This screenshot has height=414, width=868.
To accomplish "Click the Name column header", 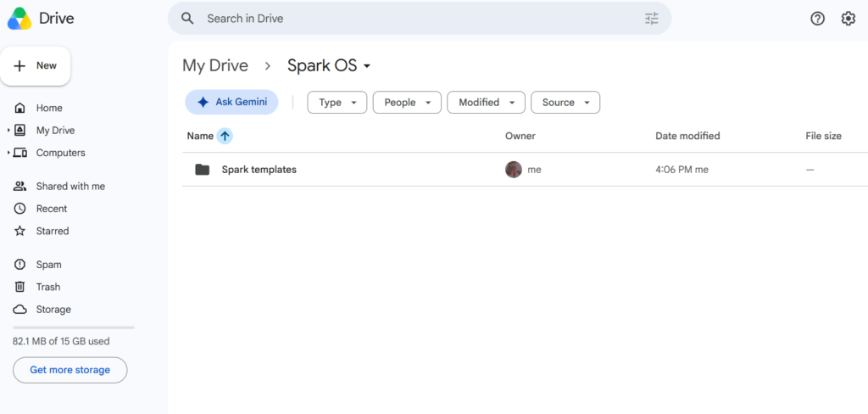I will pos(200,136).
